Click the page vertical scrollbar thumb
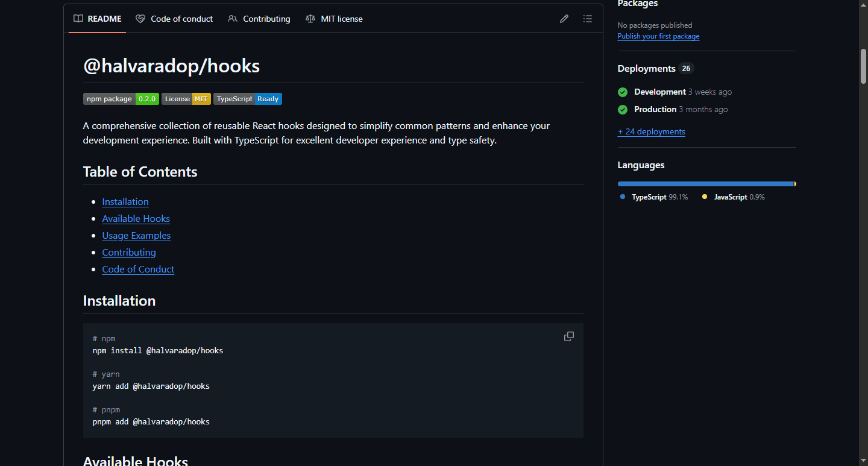 pyautogui.click(x=863, y=66)
